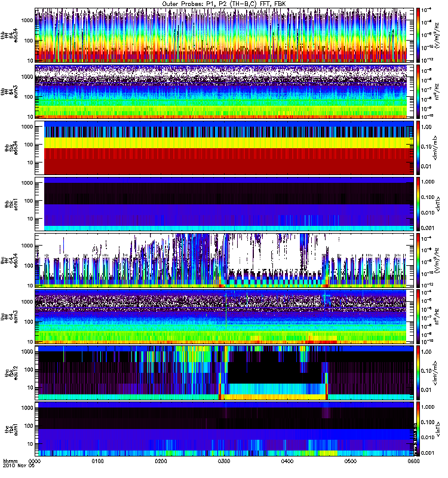Screen dimensions: 448x478
Task: Click the thb fbk scm1 y-axis title
Action: [x=11, y=204]
